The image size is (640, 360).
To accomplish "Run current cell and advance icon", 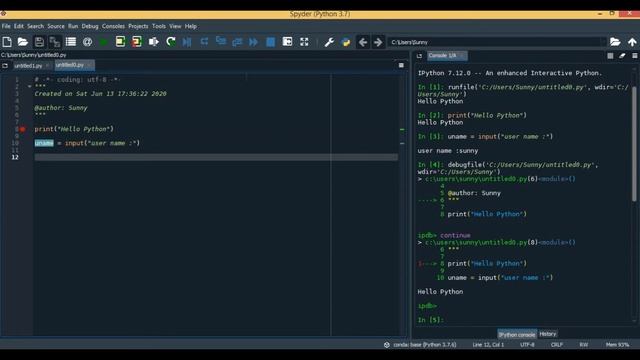I will point(137,42).
